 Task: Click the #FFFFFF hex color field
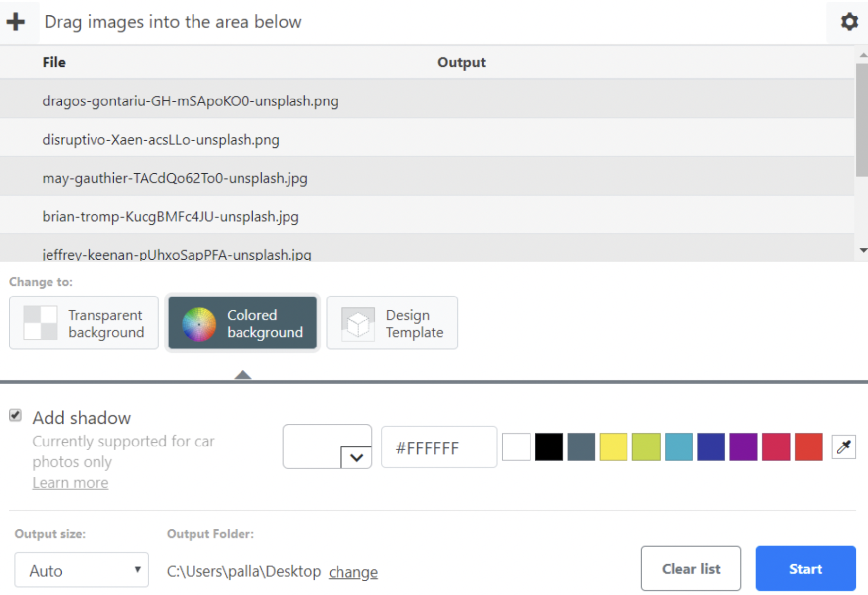click(439, 447)
